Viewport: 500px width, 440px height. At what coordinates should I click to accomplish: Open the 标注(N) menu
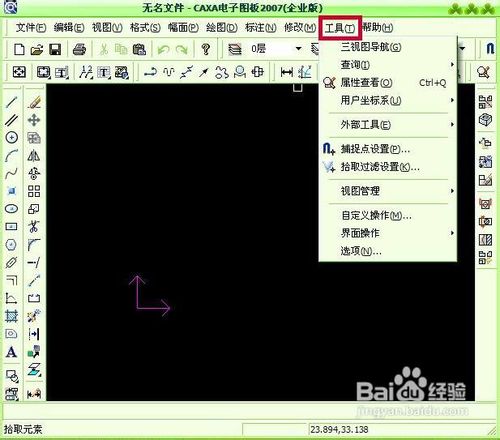pos(260,27)
